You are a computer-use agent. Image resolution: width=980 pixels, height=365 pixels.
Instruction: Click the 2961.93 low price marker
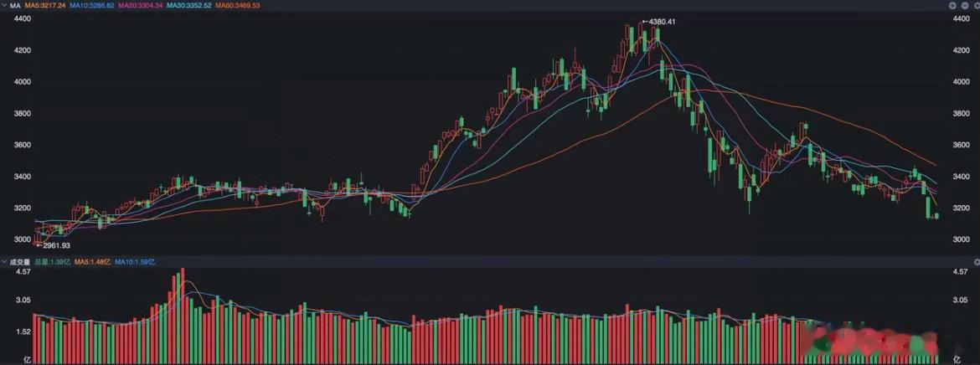[53, 245]
